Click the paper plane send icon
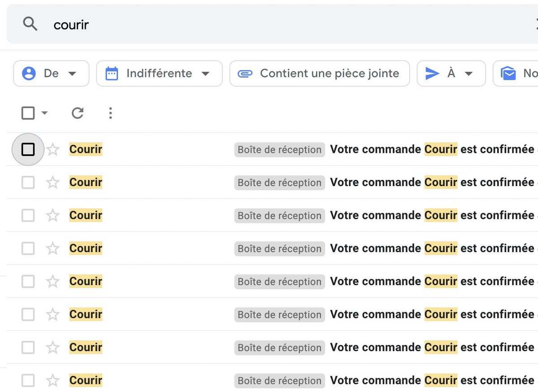Image resolution: width=538 pixels, height=392 pixels. pyautogui.click(x=432, y=74)
